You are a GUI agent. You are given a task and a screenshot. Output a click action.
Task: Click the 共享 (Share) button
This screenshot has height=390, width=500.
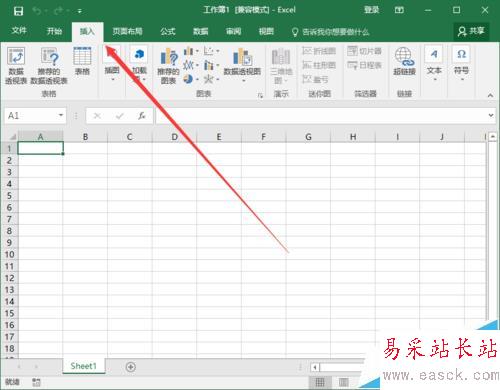click(471, 31)
